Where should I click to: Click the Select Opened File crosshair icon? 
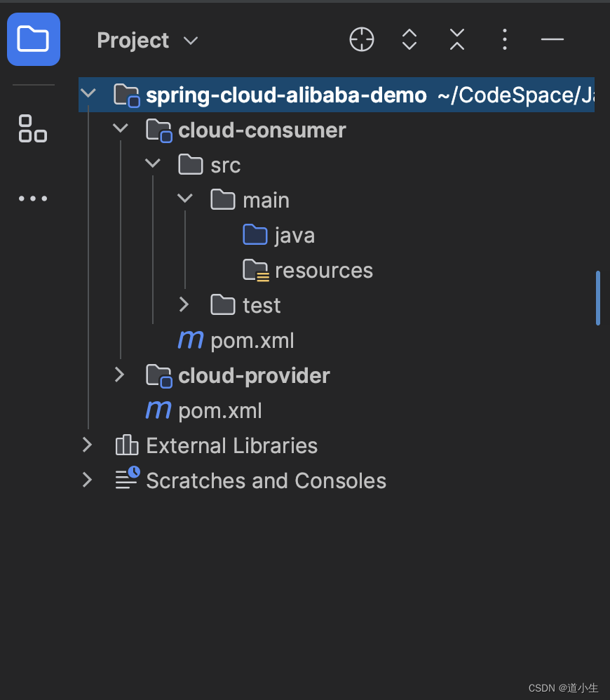tap(361, 39)
